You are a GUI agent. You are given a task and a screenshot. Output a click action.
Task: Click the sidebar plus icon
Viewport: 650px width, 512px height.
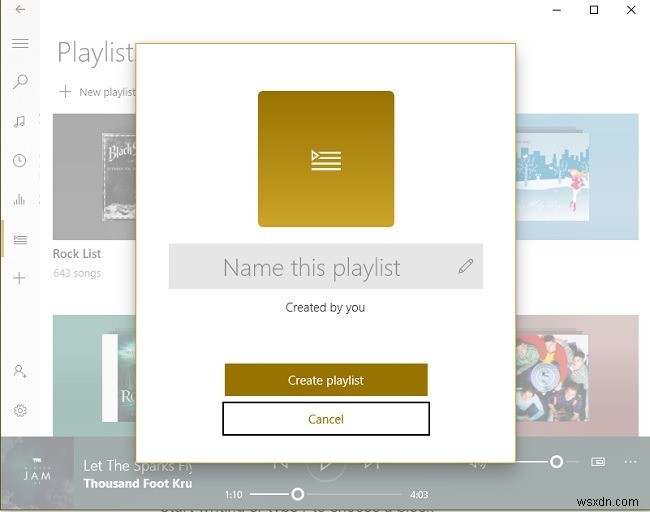[19, 278]
